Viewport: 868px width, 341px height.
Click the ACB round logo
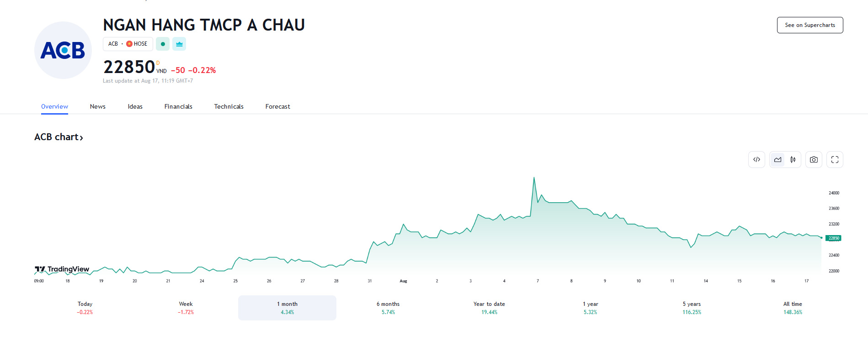point(63,50)
